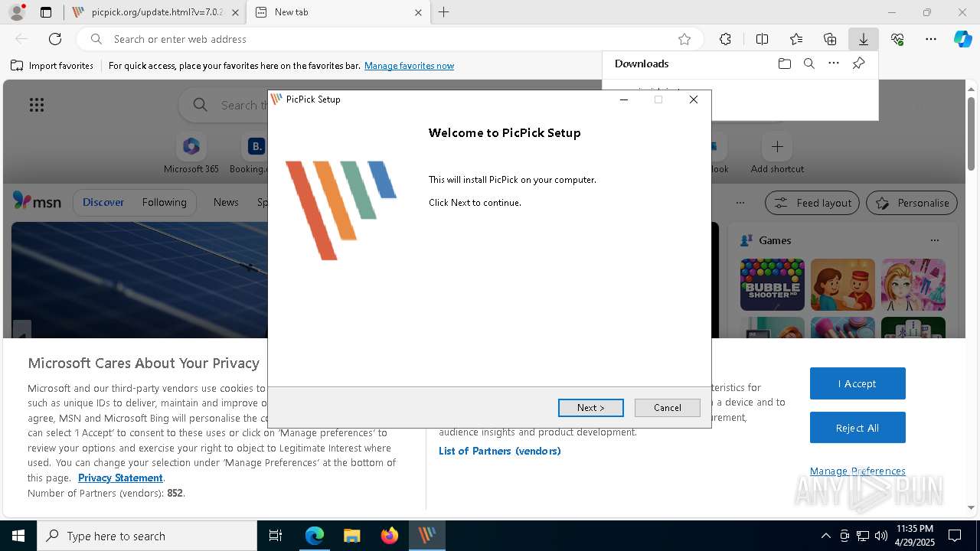Open downloads folder icon
The height and width of the screenshot is (551, 980).
[x=784, y=64]
